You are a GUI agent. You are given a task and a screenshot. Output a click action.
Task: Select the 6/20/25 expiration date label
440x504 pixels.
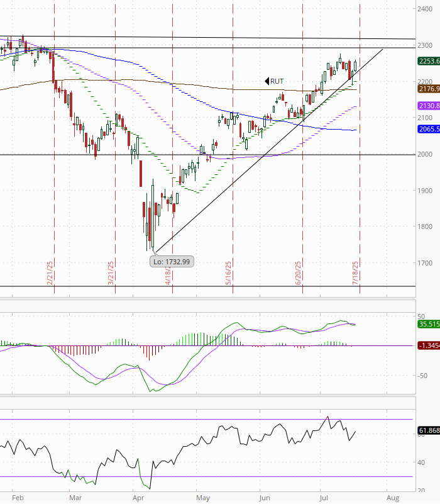coord(299,273)
